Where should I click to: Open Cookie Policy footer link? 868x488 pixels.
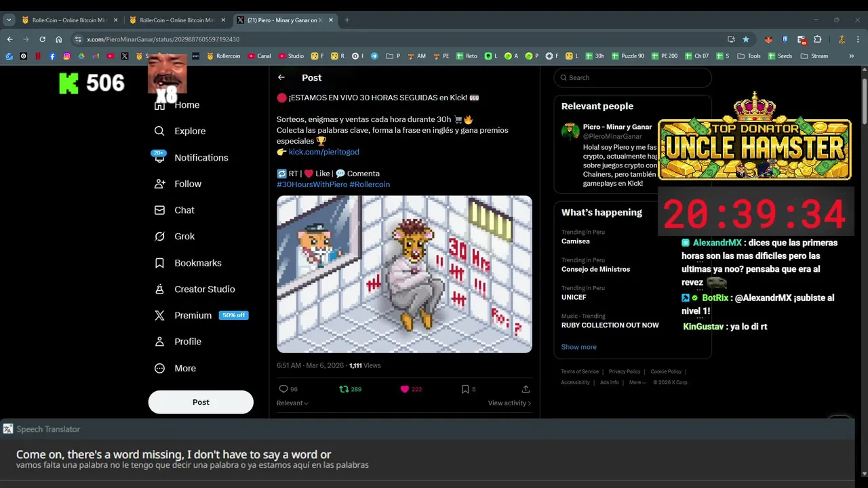pyautogui.click(x=666, y=371)
